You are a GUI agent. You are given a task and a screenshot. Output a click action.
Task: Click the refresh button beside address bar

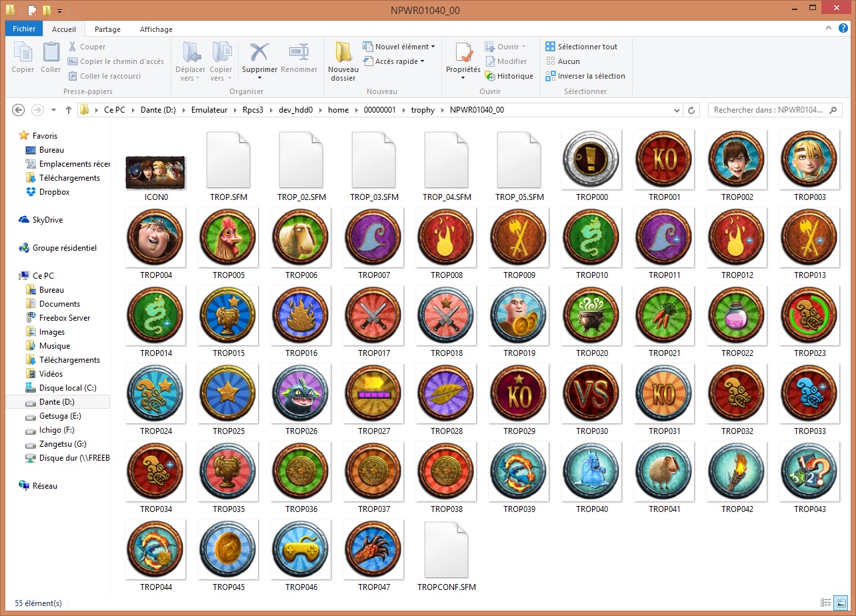[692, 110]
